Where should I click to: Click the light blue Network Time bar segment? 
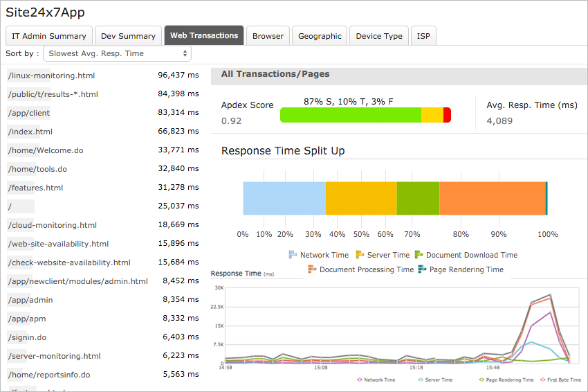pos(284,198)
